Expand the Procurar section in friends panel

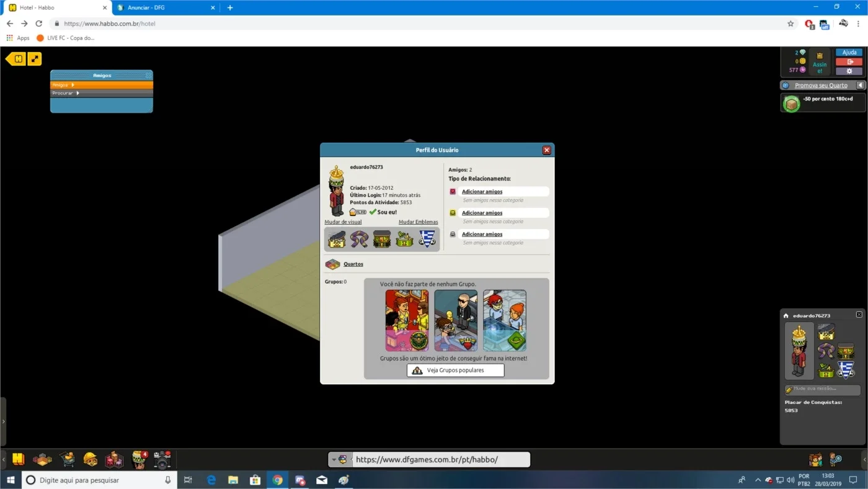(x=102, y=93)
